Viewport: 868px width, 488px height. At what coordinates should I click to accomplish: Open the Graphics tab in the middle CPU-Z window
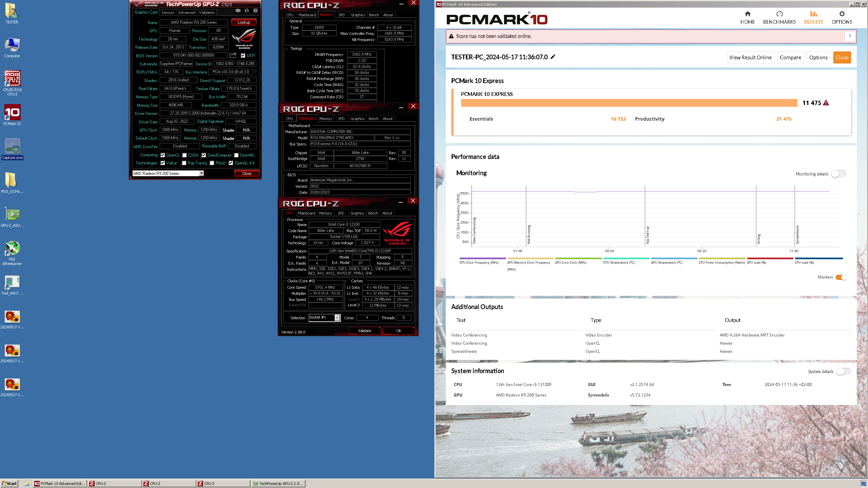tap(357, 119)
